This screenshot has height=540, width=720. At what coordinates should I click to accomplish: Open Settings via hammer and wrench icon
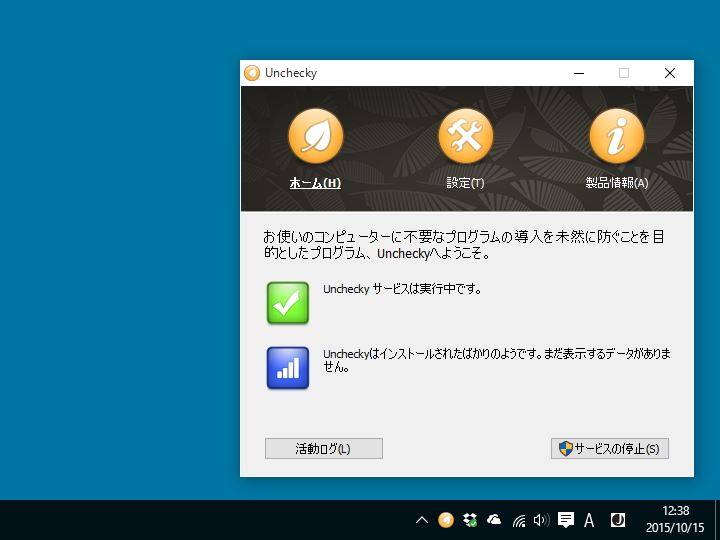(x=466, y=136)
